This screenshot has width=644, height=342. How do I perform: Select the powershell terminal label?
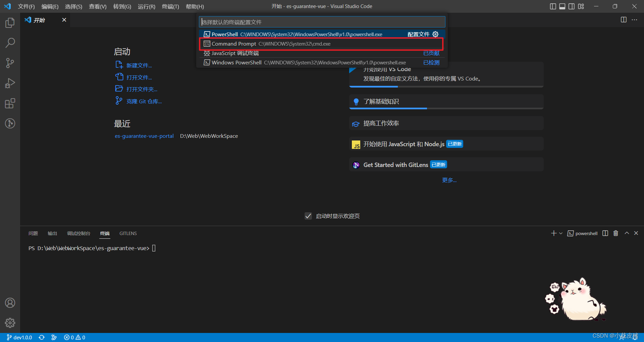(x=583, y=233)
